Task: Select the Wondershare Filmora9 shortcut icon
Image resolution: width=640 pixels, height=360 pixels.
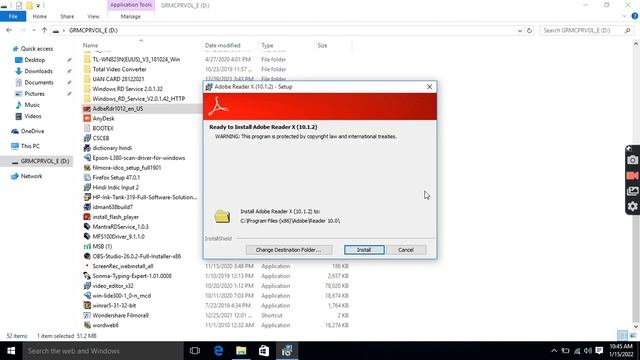Action: 87,316
